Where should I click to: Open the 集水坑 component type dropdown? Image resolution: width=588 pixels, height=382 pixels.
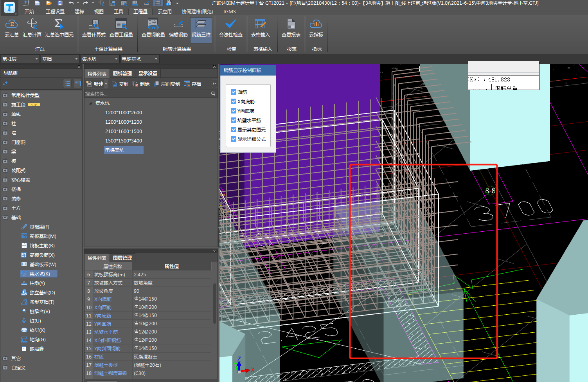pos(100,59)
